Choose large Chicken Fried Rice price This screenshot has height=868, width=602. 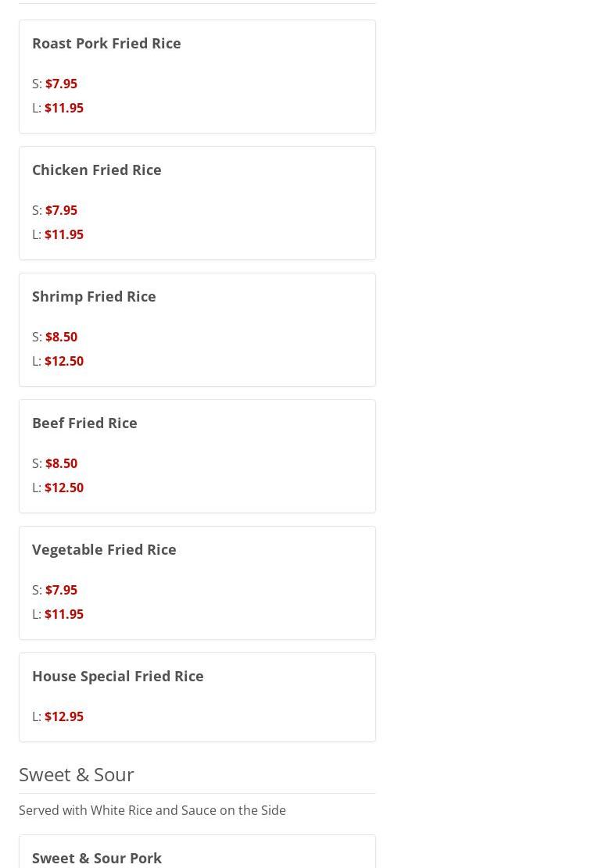(x=63, y=234)
